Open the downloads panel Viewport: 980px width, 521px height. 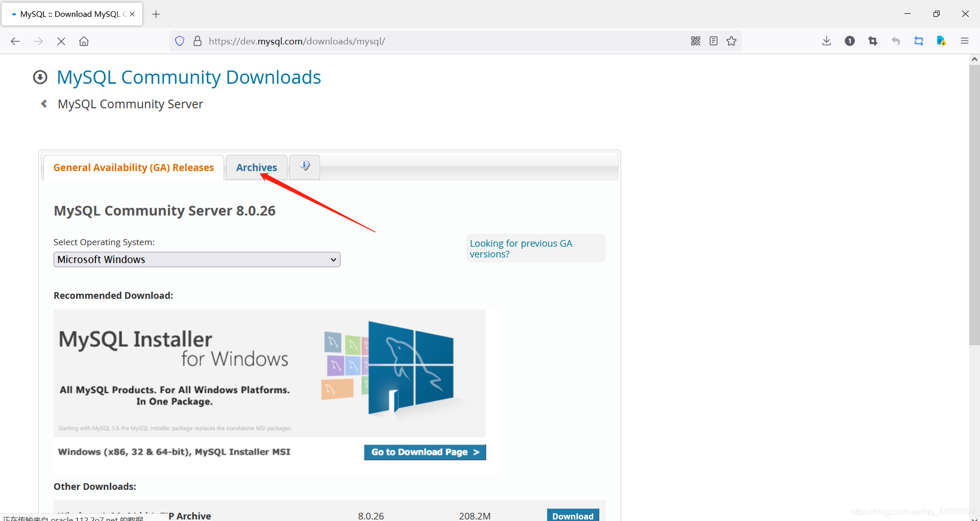click(x=827, y=41)
